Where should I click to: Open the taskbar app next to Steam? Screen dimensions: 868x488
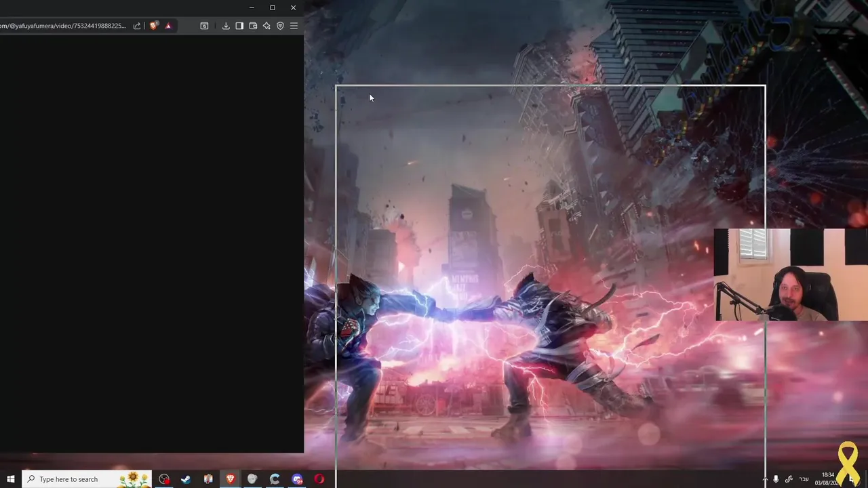pyautogui.click(x=208, y=479)
